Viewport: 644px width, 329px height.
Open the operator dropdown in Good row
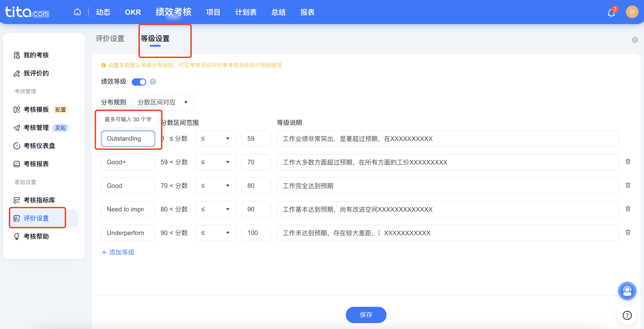215,186
